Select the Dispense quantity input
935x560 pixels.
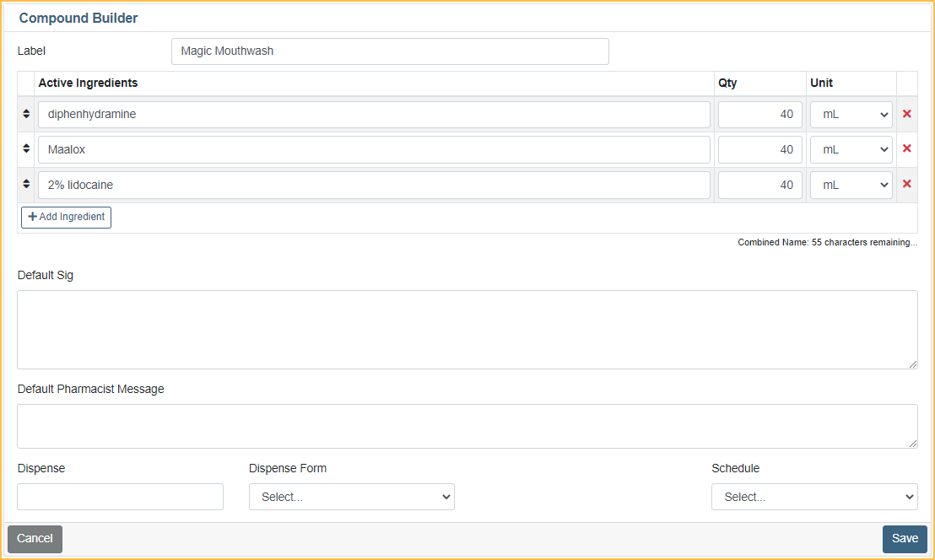pos(120,497)
